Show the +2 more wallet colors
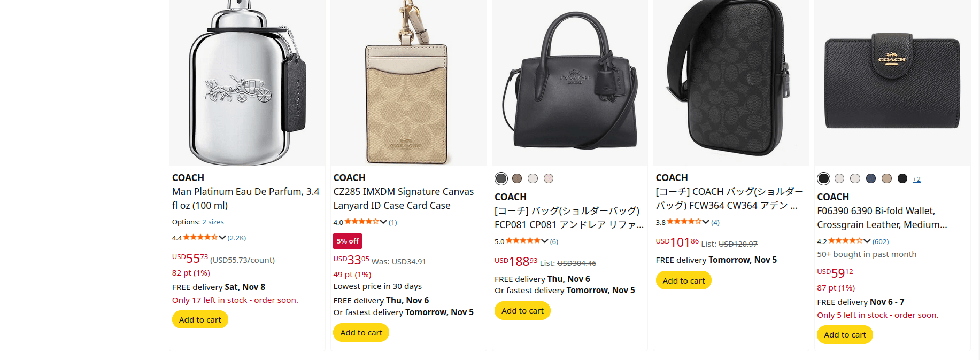This screenshot has height=360, width=980. (916, 179)
